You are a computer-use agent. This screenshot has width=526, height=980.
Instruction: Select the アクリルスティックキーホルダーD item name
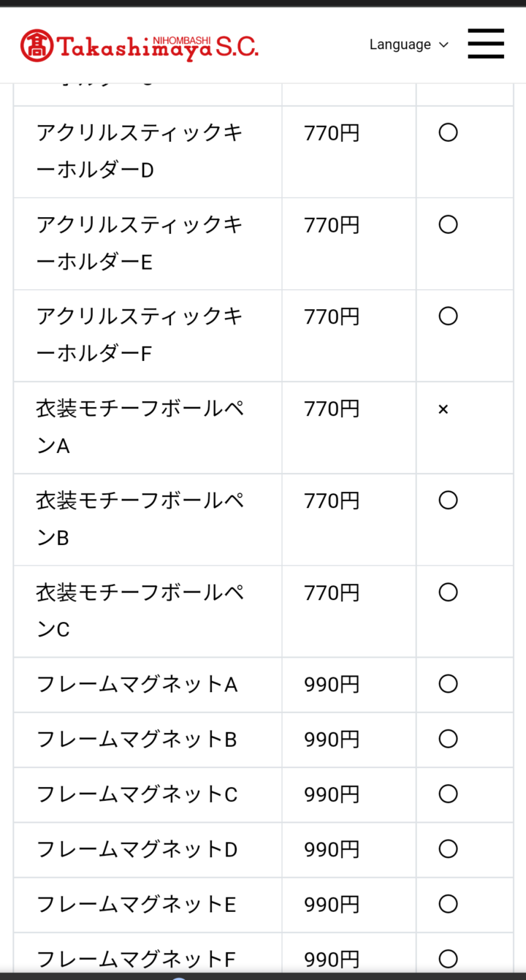point(140,151)
